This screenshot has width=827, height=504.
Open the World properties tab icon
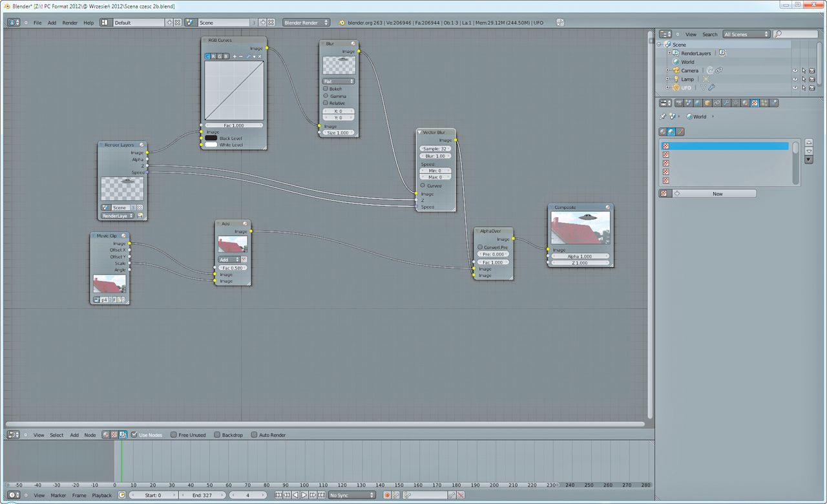(698, 103)
